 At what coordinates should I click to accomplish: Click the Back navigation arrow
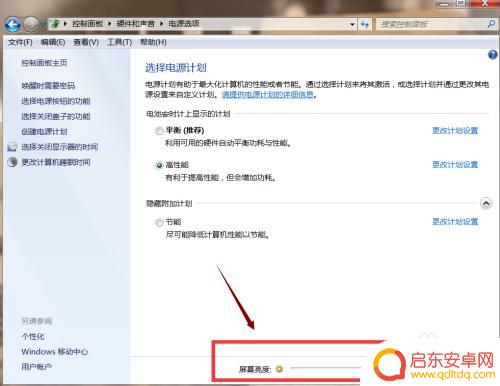(13, 24)
